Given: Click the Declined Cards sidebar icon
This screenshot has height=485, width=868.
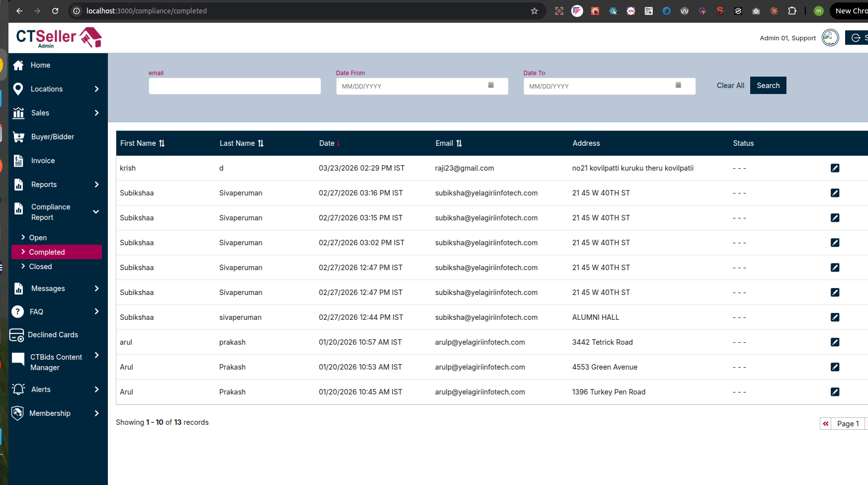Looking at the screenshot, I should 17,335.
